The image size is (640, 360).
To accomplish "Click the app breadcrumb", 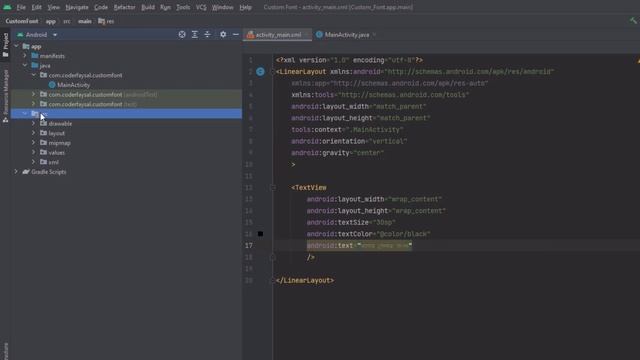I will tap(51, 21).
